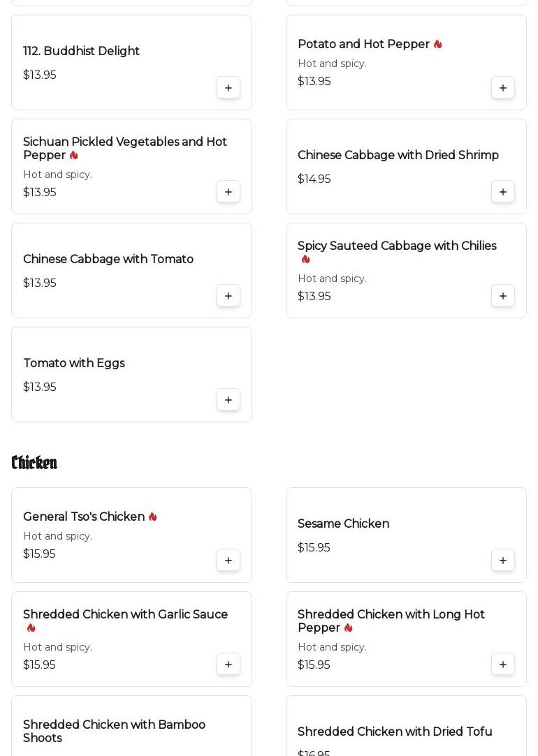Select General Tso's Chicken dish name
Screen dimensions: 538x756
[x=84, y=517]
